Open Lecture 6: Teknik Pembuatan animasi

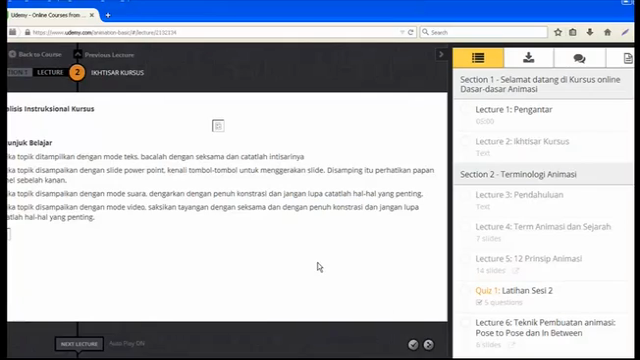point(545,328)
